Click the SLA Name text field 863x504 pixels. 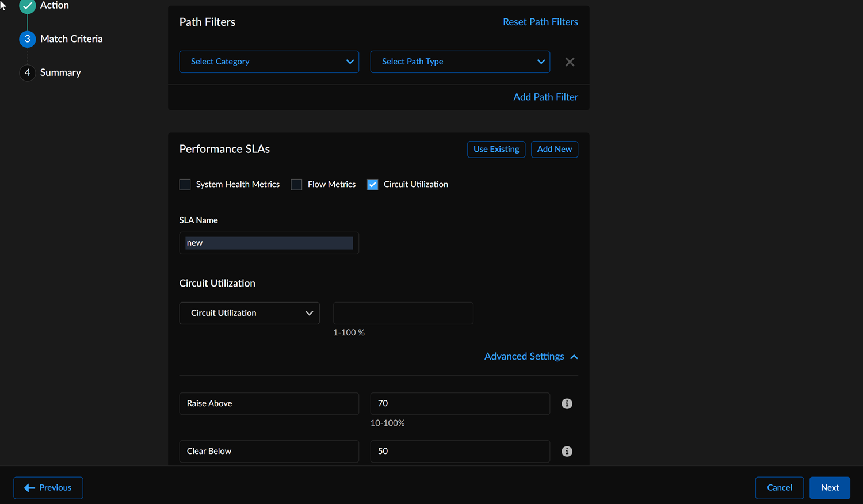[269, 243]
